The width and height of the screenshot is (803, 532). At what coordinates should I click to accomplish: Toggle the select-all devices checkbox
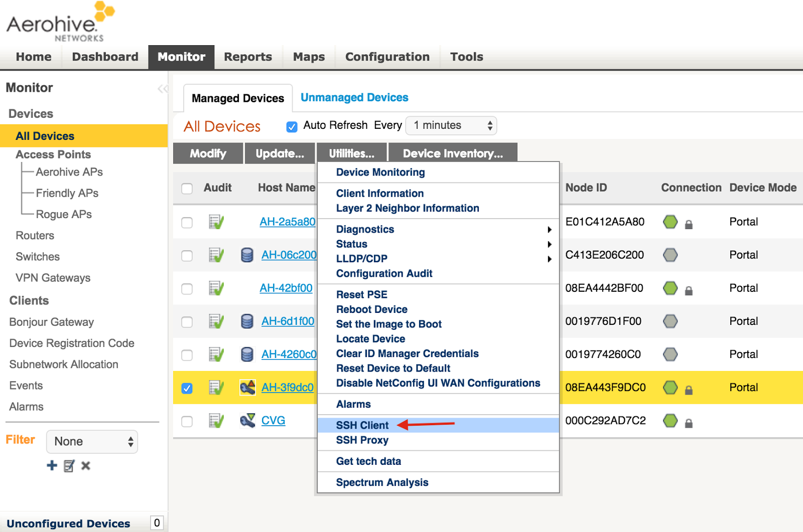tap(187, 189)
